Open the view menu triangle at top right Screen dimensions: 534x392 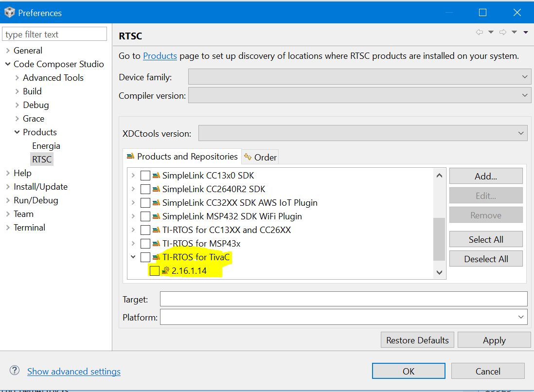tap(526, 33)
